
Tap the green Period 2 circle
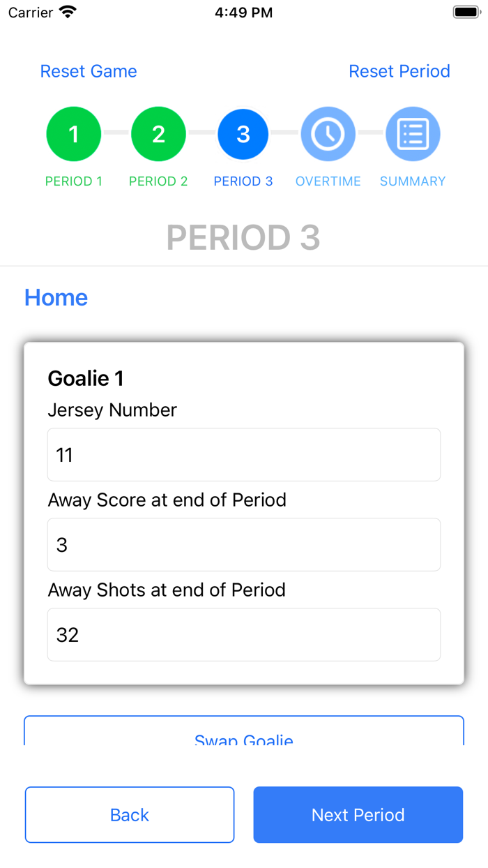point(158,133)
